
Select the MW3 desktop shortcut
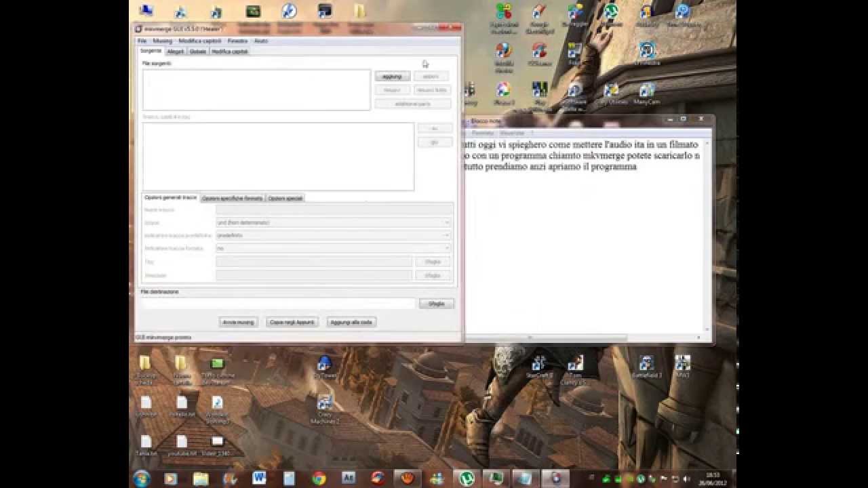(682, 367)
